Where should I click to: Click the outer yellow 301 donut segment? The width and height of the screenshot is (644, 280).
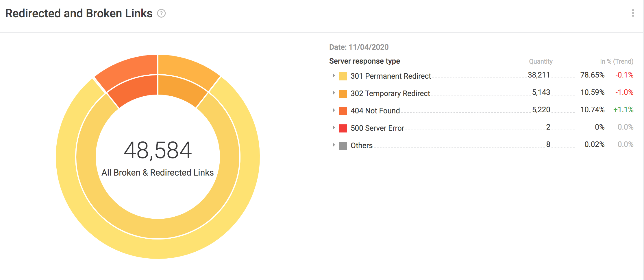point(158,249)
